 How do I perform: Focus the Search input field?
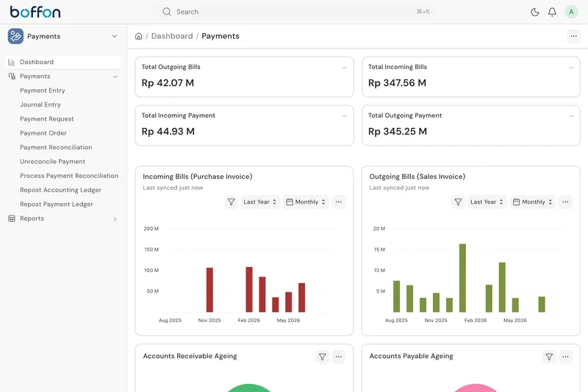296,12
